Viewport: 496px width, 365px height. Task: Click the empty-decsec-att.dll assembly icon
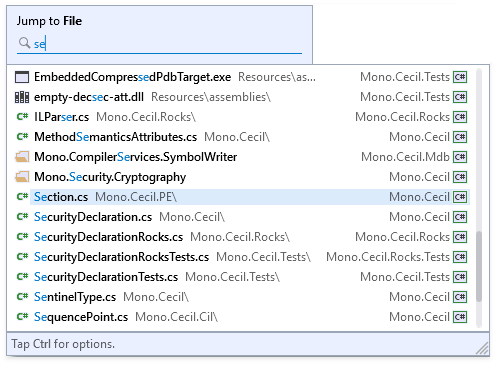(22, 97)
